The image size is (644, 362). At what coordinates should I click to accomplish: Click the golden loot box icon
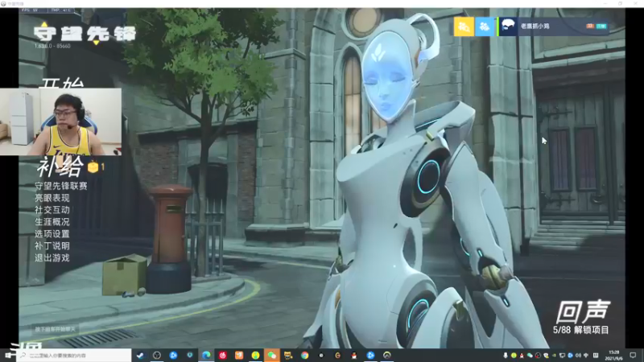click(93, 167)
